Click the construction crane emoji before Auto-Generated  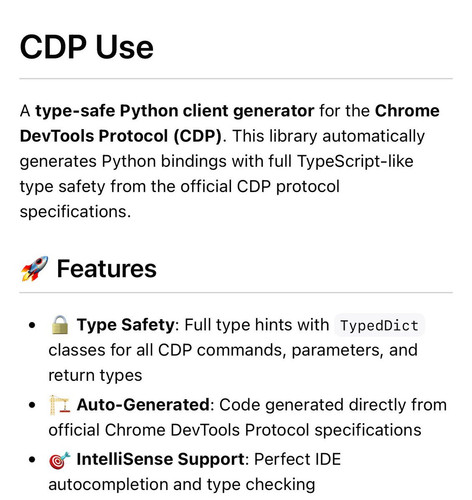coord(60,405)
